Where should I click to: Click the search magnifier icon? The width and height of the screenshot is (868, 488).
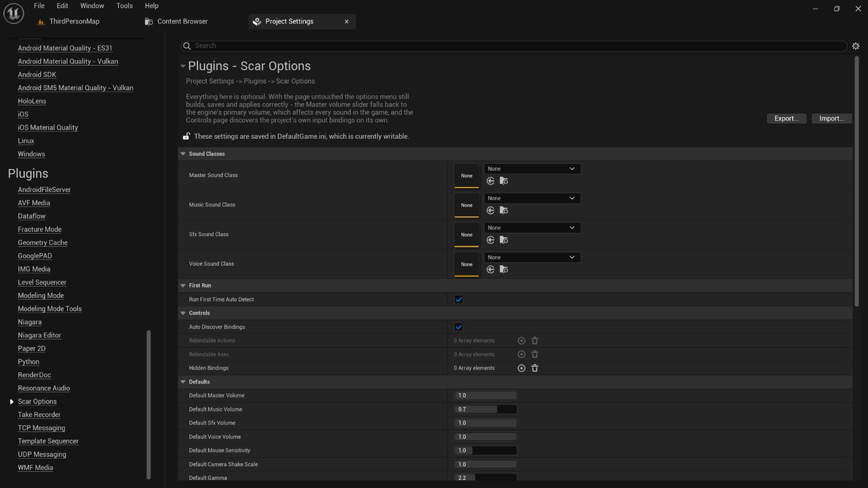pos(187,46)
